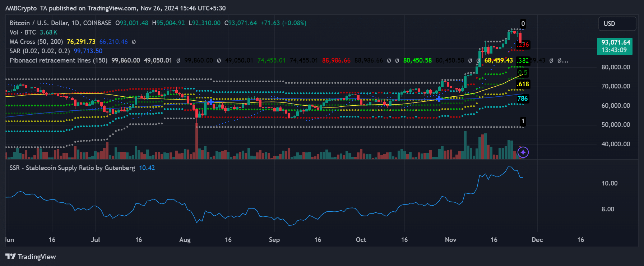Click the white 99,860.00 Fibonacci value
The width and height of the screenshot is (644, 266).
126,60
